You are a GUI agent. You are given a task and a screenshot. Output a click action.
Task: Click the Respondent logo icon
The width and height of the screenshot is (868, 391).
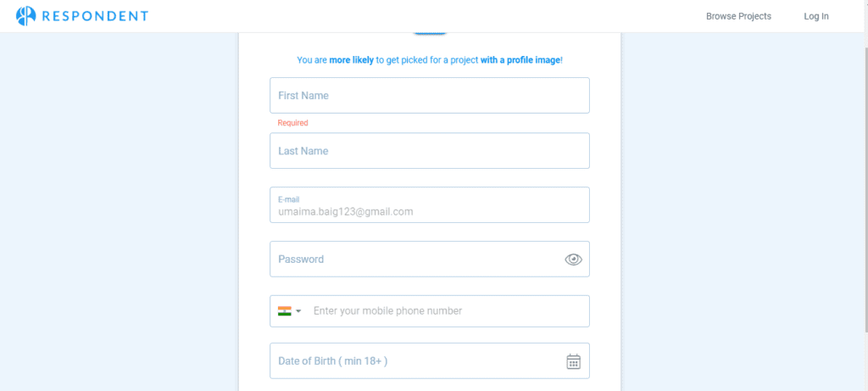tap(26, 16)
